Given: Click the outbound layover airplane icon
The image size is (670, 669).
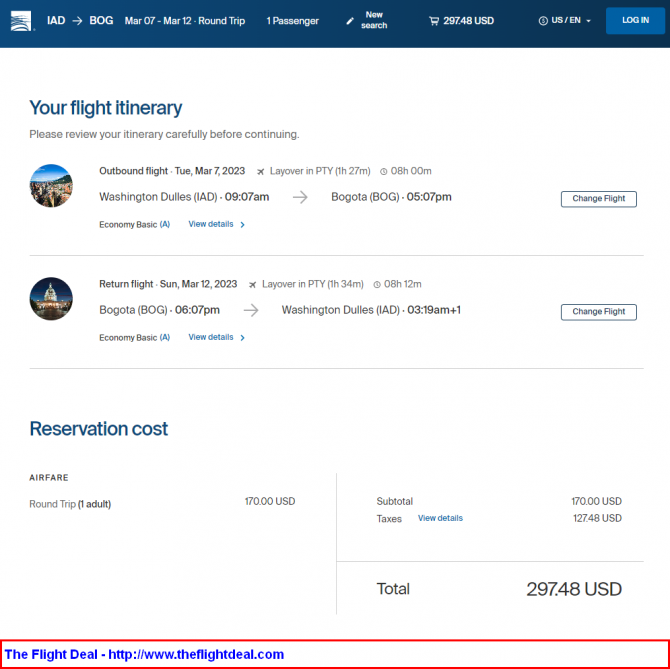Looking at the screenshot, I should coord(260,172).
